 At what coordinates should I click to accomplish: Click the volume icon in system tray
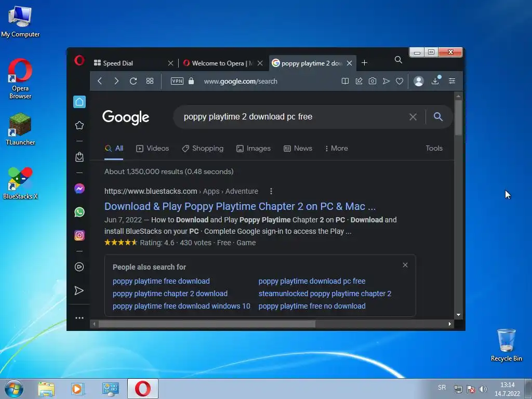[x=483, y=389]
